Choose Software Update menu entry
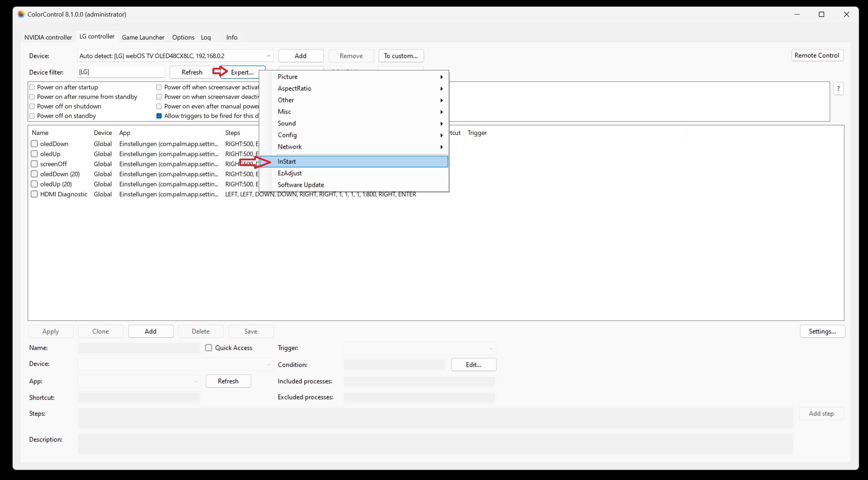This screenshot has height=480, width=868. [354, 185]
